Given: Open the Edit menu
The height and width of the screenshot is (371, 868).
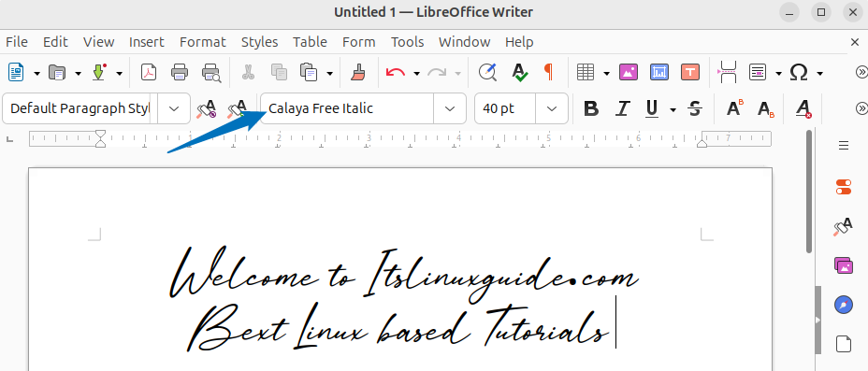Looking at the screenshot, I should click(55, 42).
